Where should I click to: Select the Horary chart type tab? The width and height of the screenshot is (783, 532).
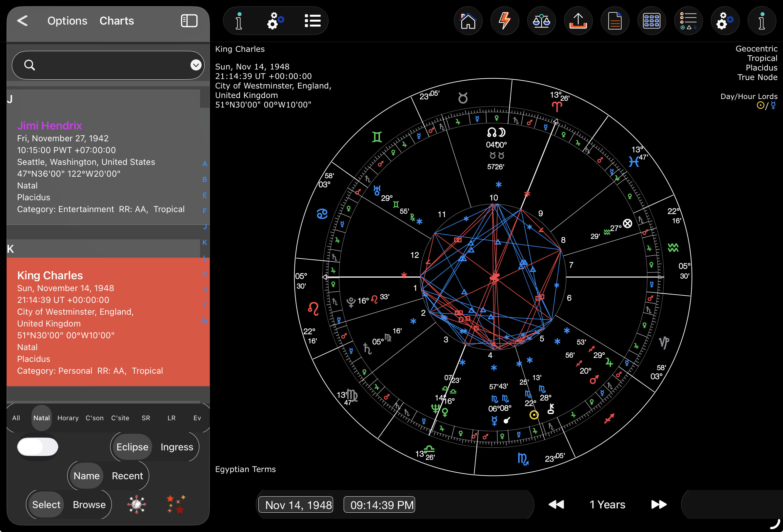click(68, 418)
